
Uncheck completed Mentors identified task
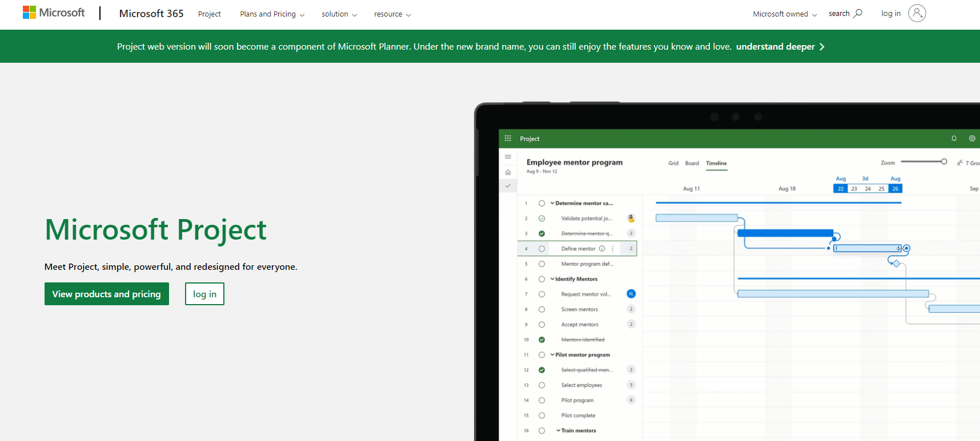point(541,339)
